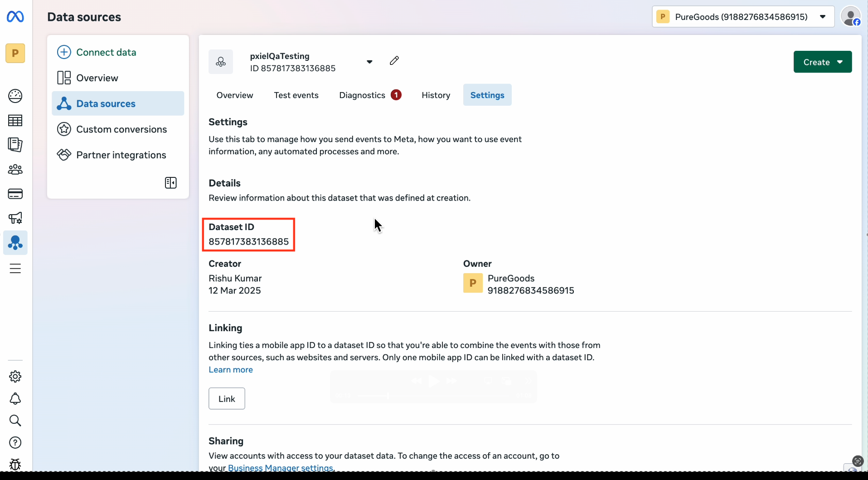This screenshot has width=868, height=480.
Task: Open the profile avatar menu
Action: pyautogui.click(x=851, y=17)
